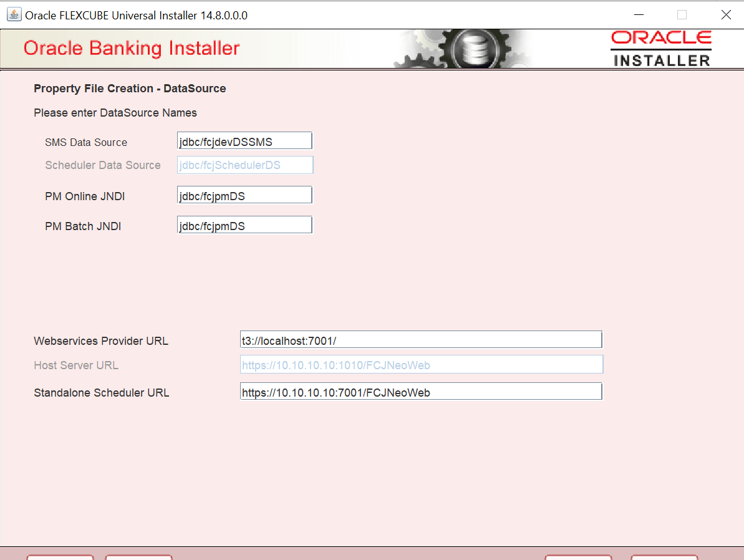Click the Standalone Scheduler URL field
The width and height of the screenshot is (744, 560).
coord(422,392)
